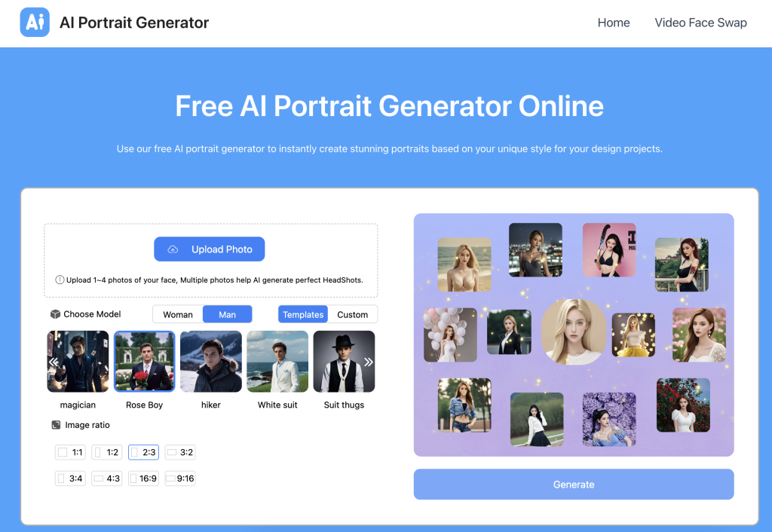
Task: Open the Video Face Swap page
Action: point(700,23)
